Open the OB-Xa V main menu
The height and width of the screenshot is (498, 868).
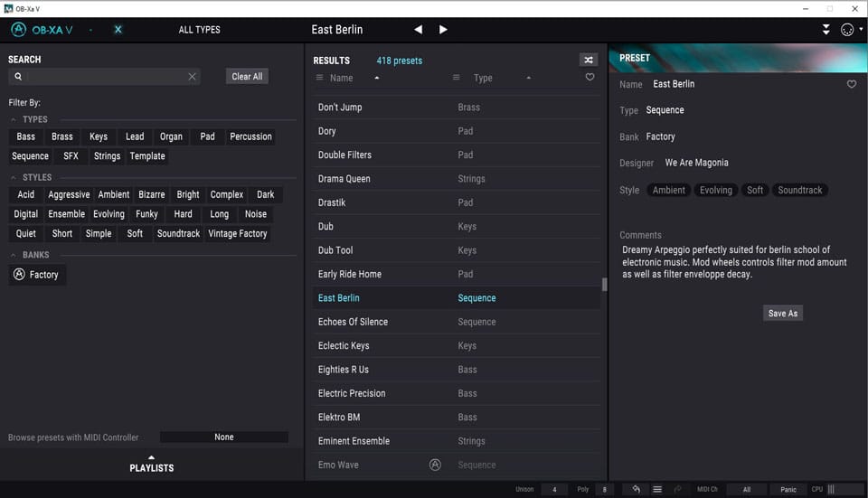52,30
